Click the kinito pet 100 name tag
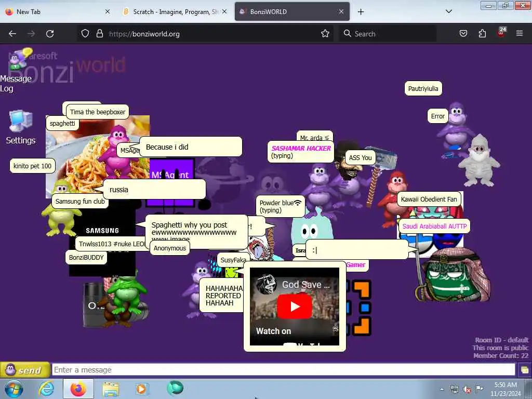Screen dimensions: 532x399 pos(32,166)
